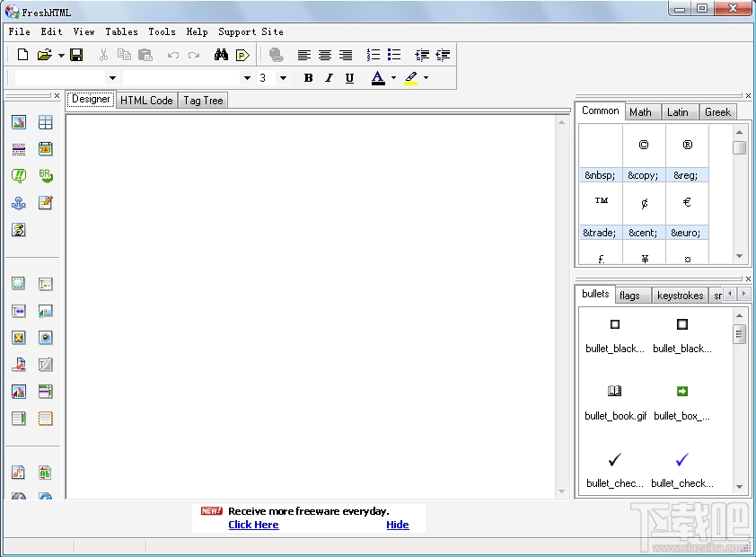
Task: Insert a horizontal rule
Action: tap(19, 149)
